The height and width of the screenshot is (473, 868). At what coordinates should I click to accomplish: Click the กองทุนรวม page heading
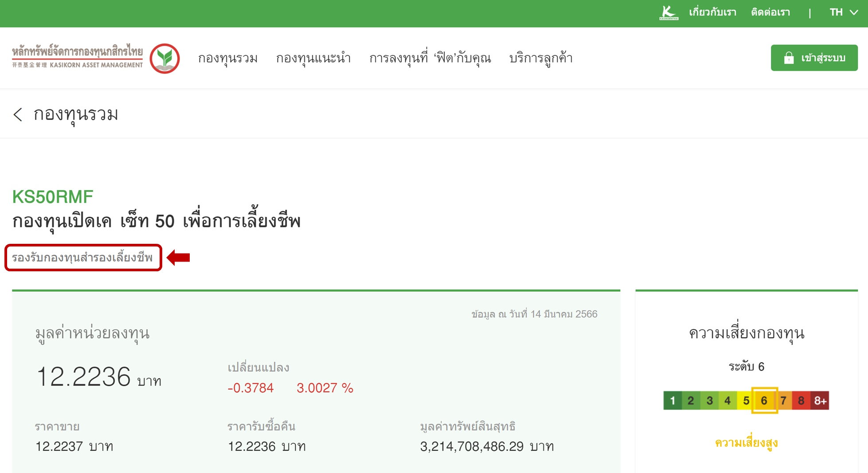tap(76, 114)
